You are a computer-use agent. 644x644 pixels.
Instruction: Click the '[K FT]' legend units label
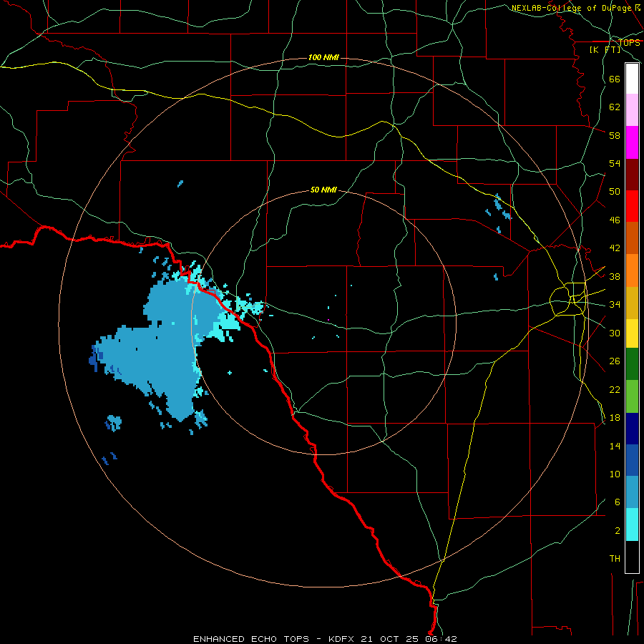605,49
